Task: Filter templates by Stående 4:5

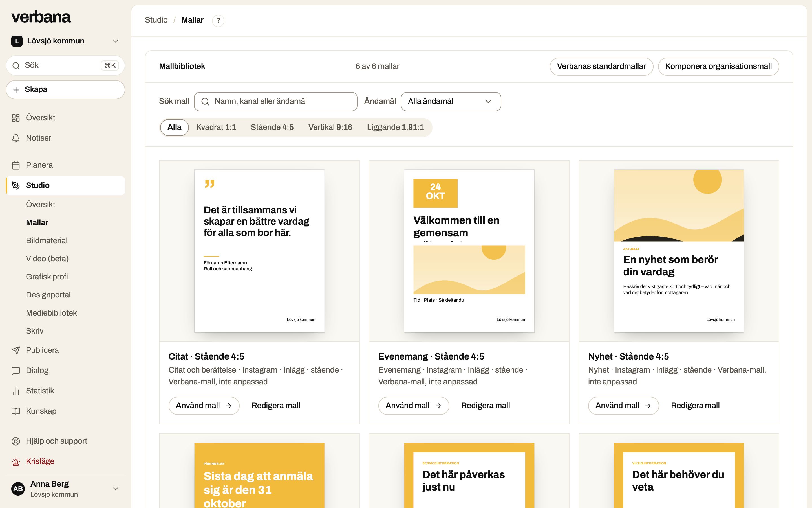Action: pos(272,127)
